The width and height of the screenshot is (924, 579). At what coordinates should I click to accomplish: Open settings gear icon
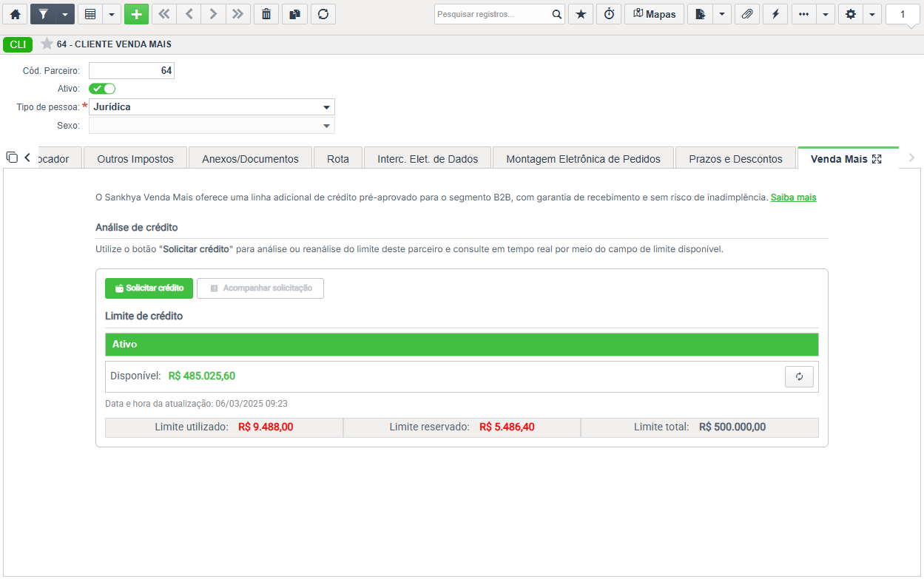click(x=851, y=14)
